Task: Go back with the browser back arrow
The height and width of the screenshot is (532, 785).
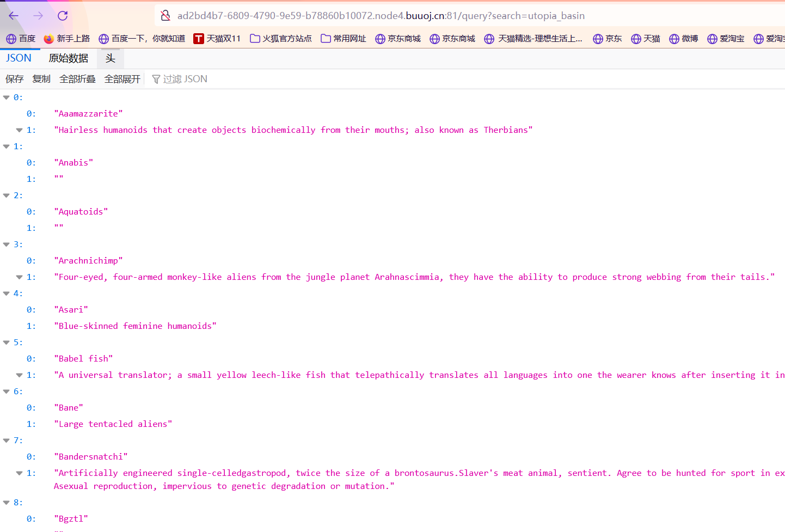Action: coord(14,16)
